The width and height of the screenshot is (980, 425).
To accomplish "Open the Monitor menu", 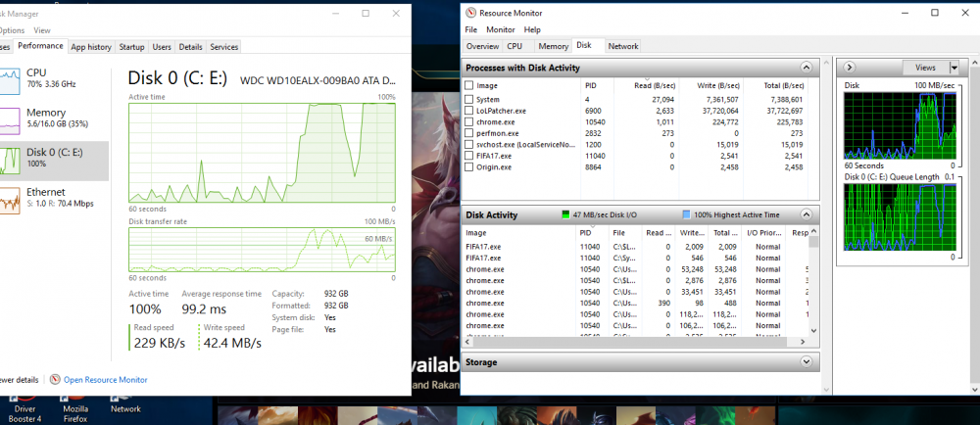I will [501, 29].
